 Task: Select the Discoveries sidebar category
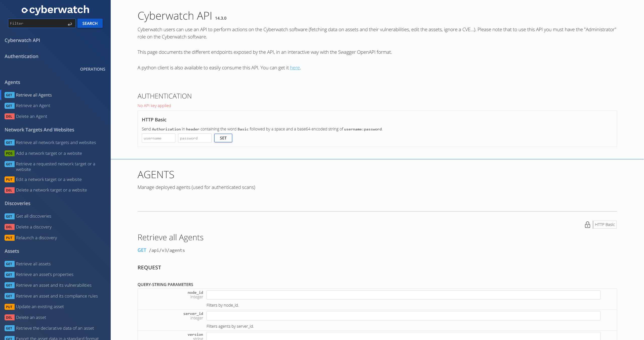[17, 203]
